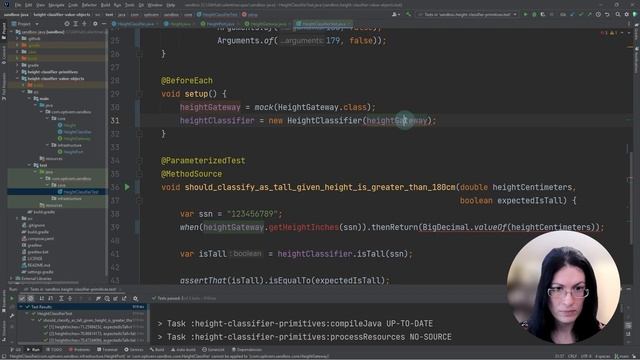This screenshot has height=360, width=640.
Task: Click the Build Project hammer icon
Action: click(408, 14)
